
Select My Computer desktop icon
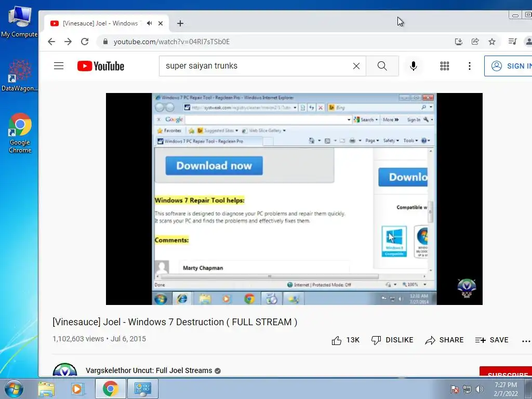[19, 21]
